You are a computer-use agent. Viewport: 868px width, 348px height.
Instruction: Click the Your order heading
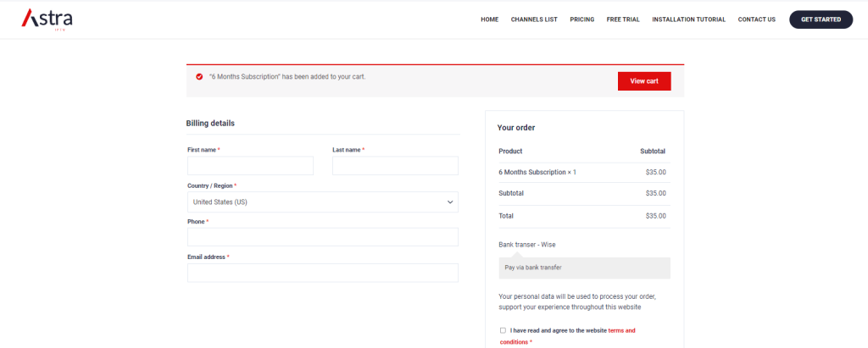pos(516,127)
